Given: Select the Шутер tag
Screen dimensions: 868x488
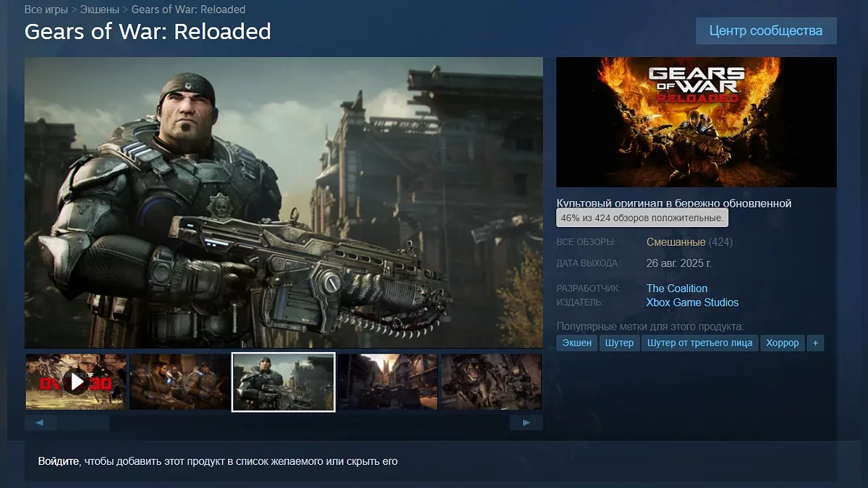Looking at the screenshot, I should pyautogui.click(x=619, y=343).
